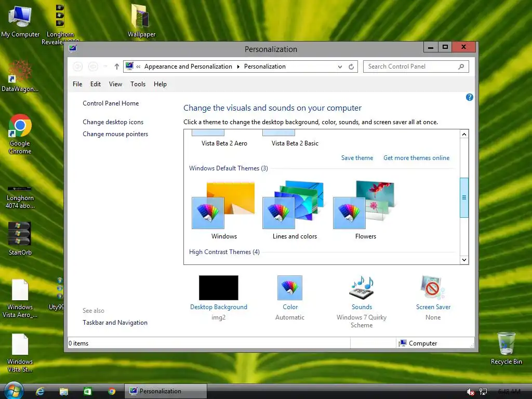Image resolution: width=532 pixels, height=399 pixels.
Task: Open Windows Vista St... desktop file
Action: [20, 353]
